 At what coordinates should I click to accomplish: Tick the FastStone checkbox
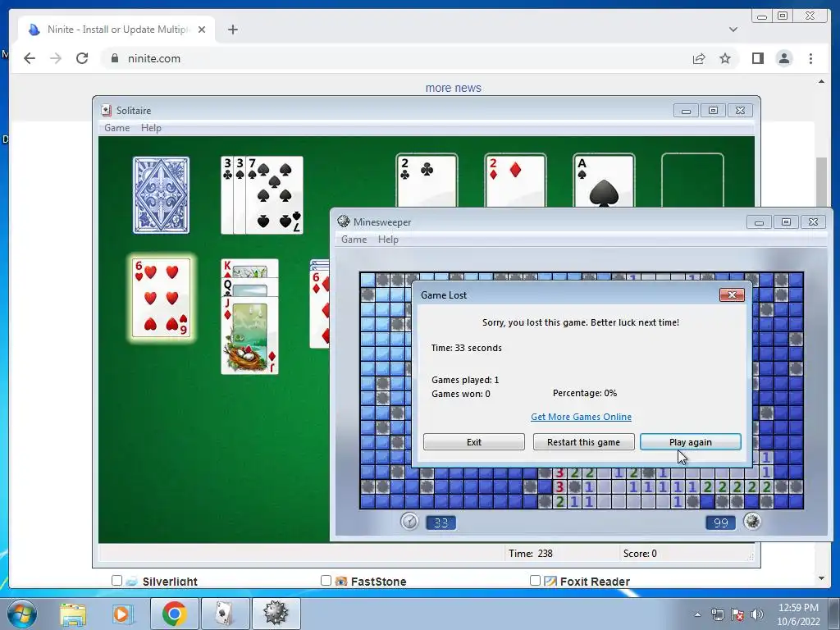click(x=326, y=581)
